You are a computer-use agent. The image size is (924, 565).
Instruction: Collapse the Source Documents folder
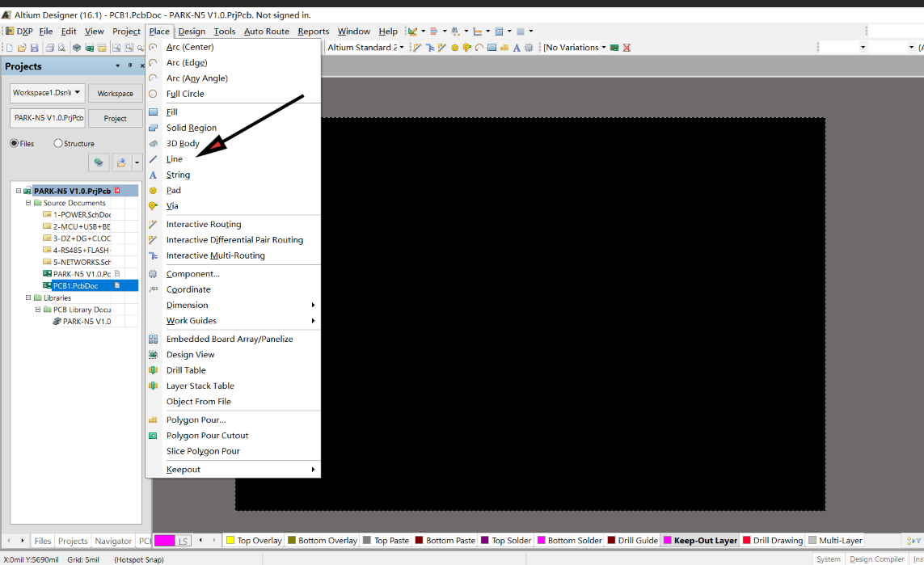pos(27,203)
